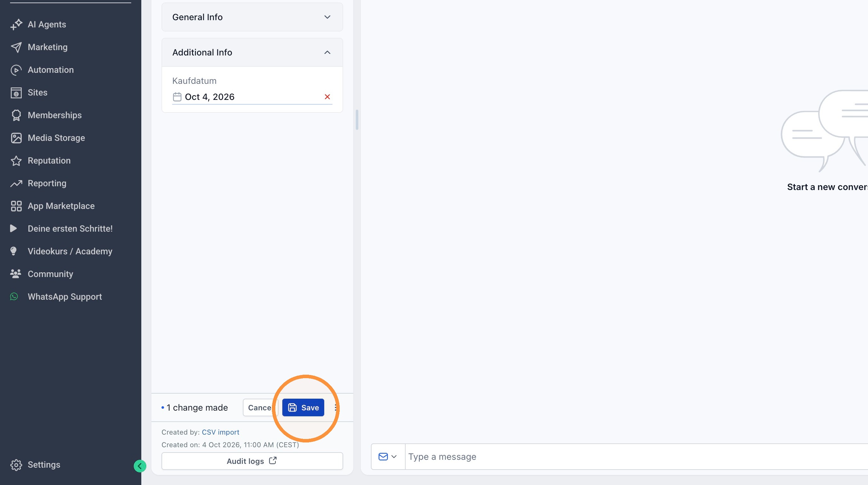Image resolution: width=868 pixels, height=485 pixels.
Task: Click the contact panel scrollbar
Action: [x=356, y=120]
